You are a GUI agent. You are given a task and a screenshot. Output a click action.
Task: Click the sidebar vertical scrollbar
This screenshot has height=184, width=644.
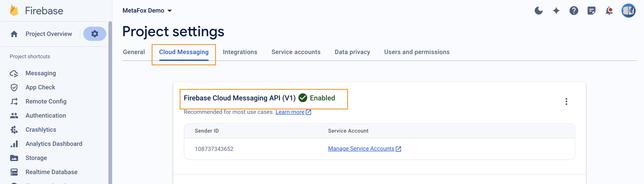click(110, 100)
